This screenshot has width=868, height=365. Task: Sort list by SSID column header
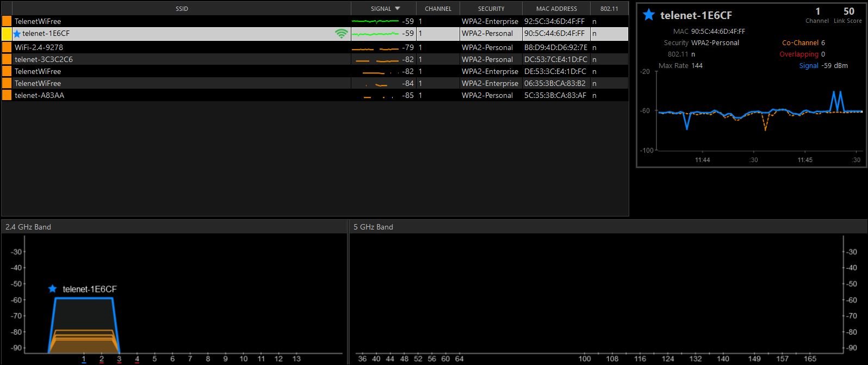(182, 9)
